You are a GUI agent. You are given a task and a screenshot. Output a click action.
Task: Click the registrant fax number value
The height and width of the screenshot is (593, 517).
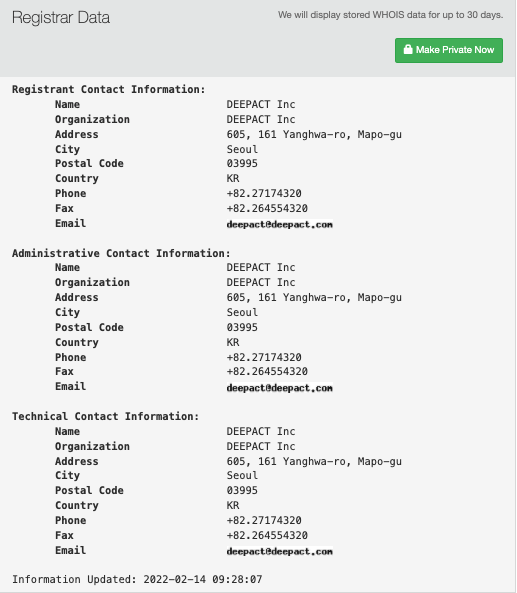tap(267, 208)
